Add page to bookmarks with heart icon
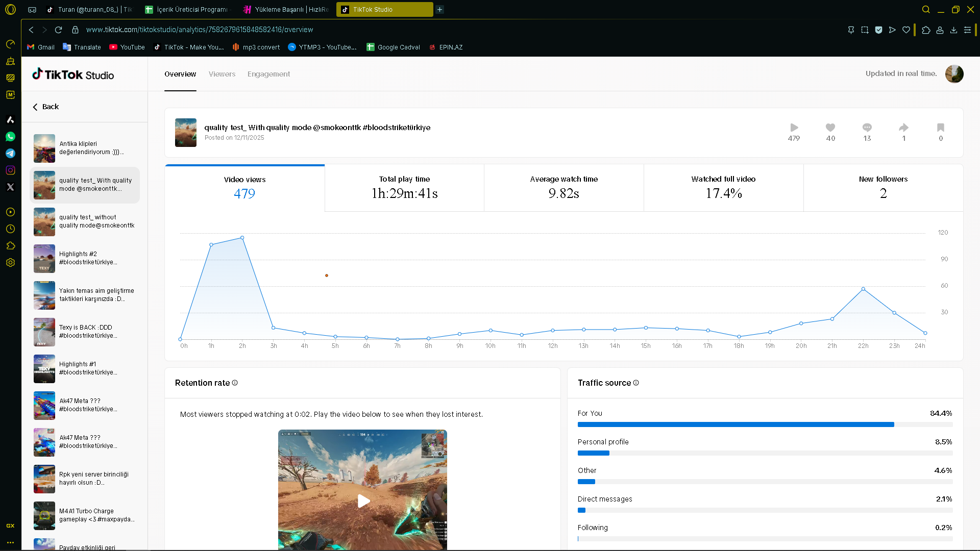 (906, 30)
